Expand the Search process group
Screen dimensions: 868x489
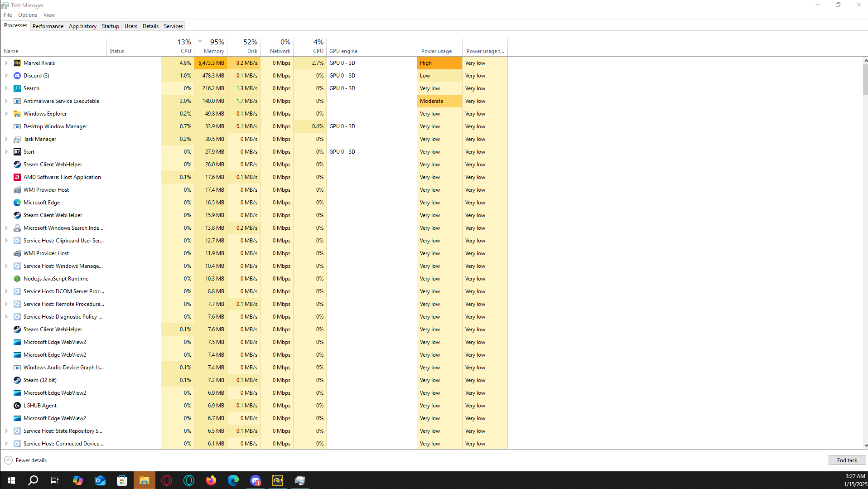pos(6,88)
